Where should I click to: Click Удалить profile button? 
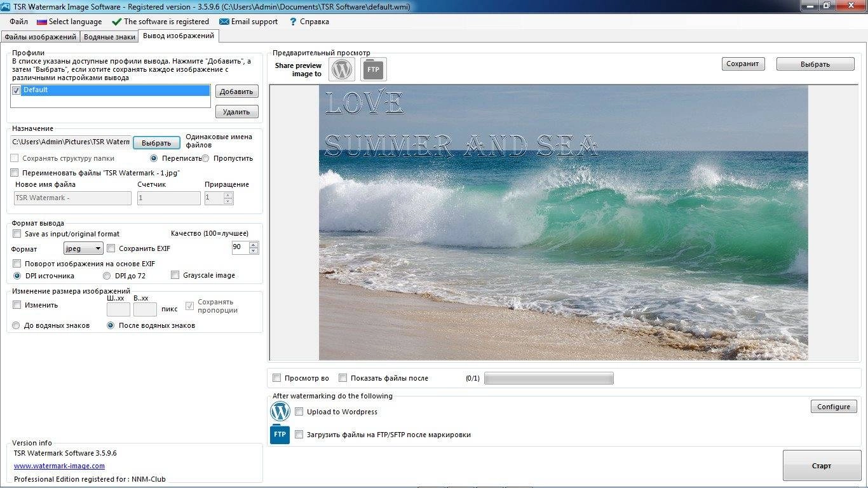[236, 112]
